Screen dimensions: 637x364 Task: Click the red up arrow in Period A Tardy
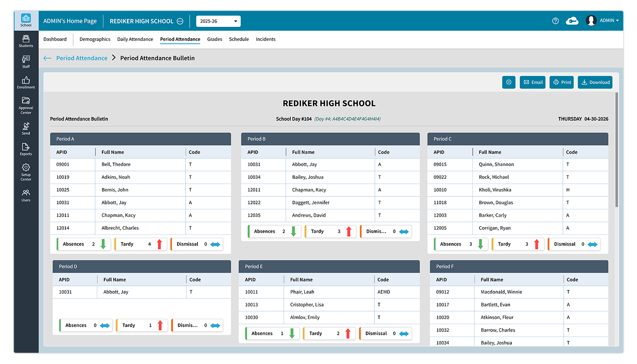coord(159,244)
